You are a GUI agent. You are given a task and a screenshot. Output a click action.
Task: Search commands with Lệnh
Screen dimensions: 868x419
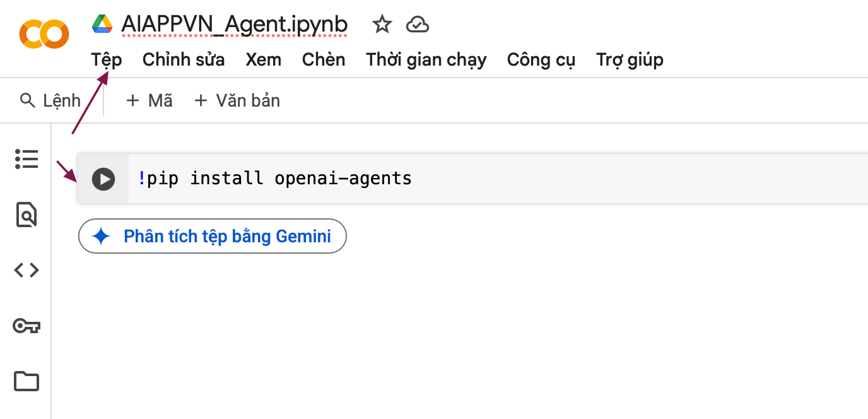tap(50, 100)
